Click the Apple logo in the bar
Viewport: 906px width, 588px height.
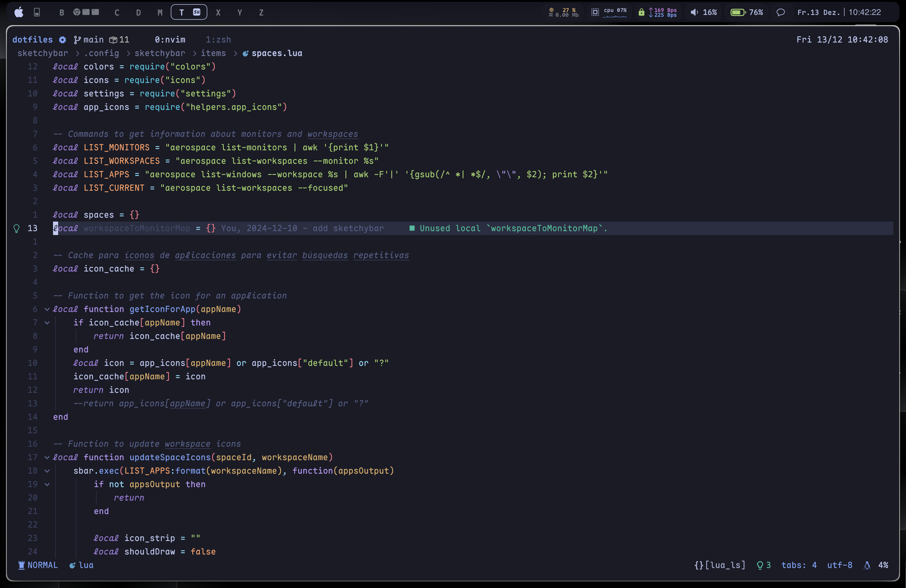pos(19,12)
